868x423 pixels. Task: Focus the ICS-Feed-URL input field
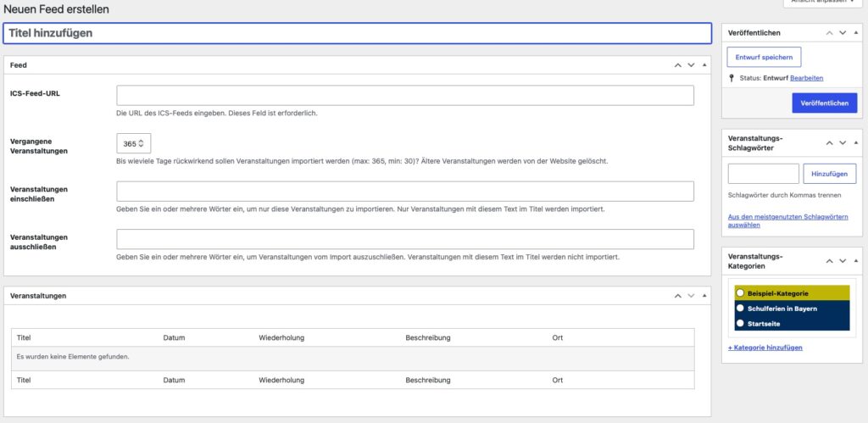404,95
